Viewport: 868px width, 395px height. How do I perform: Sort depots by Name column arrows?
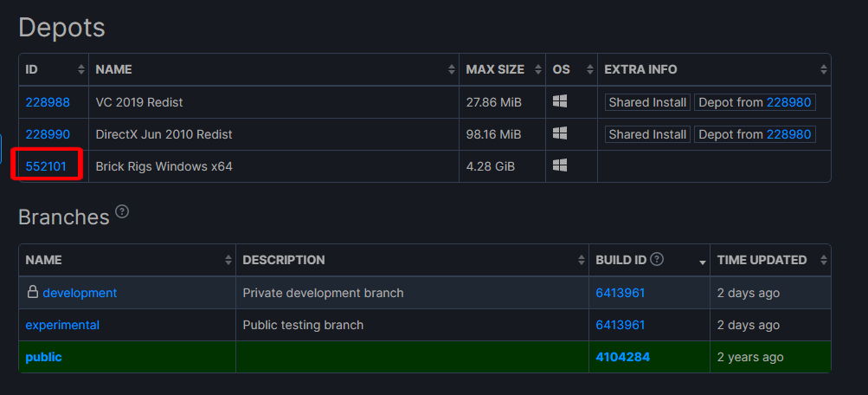[x=452, y=69]
